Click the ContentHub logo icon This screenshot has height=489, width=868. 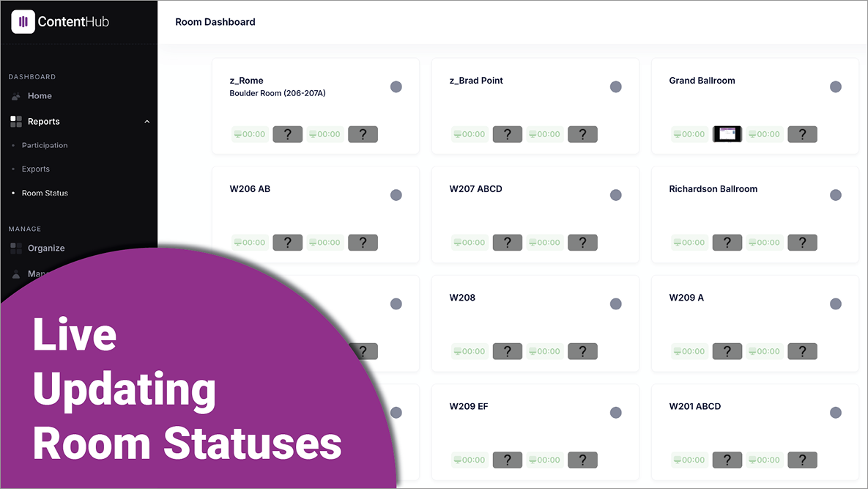[x=23, y=22]
